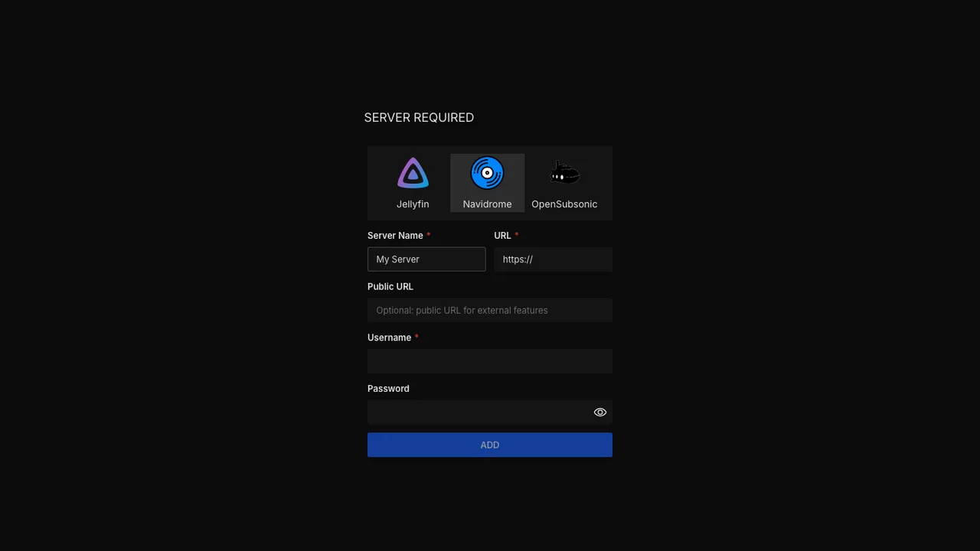
Task: Click into the URL input containing https://
Action: point(553,259)
